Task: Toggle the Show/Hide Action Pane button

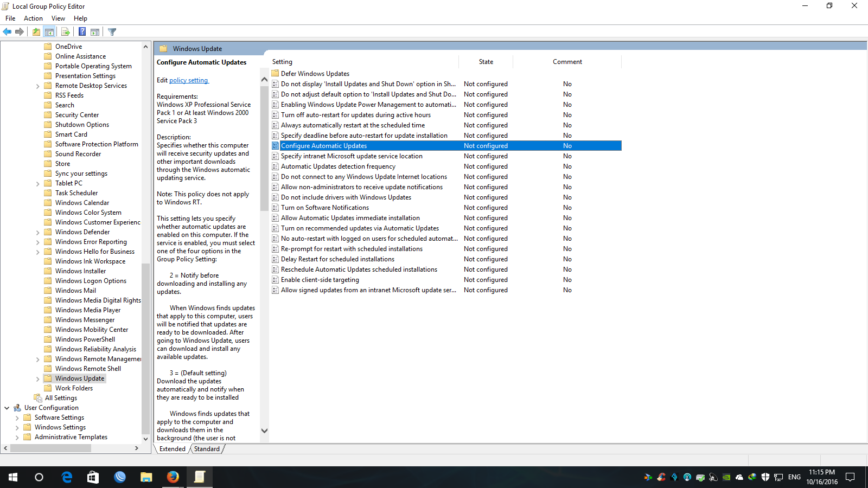Action: [x=95, y=32]
